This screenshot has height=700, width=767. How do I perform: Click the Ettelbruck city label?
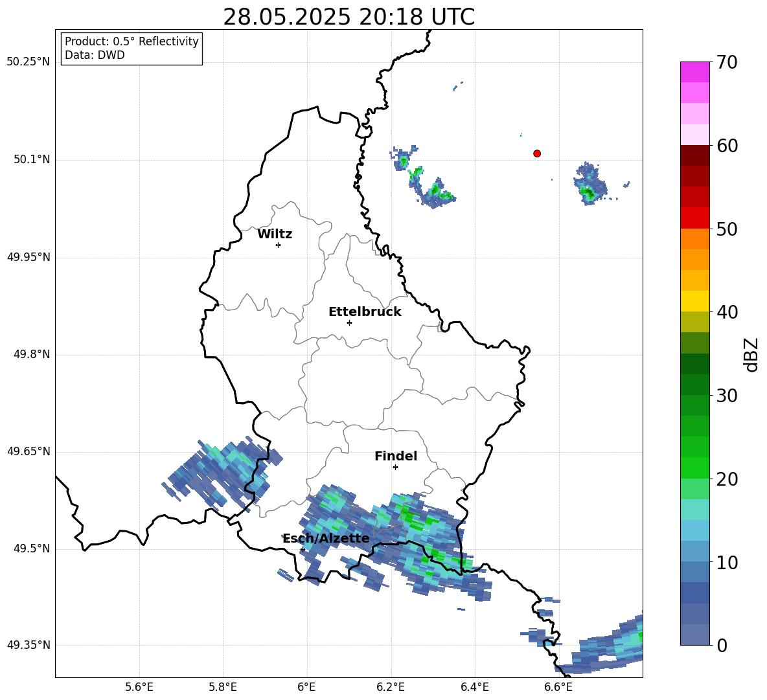point(365,312)
